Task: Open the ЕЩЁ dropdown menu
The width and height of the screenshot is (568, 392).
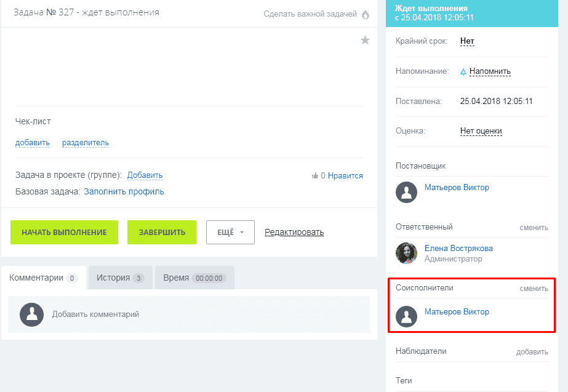Action: point(230,232)
